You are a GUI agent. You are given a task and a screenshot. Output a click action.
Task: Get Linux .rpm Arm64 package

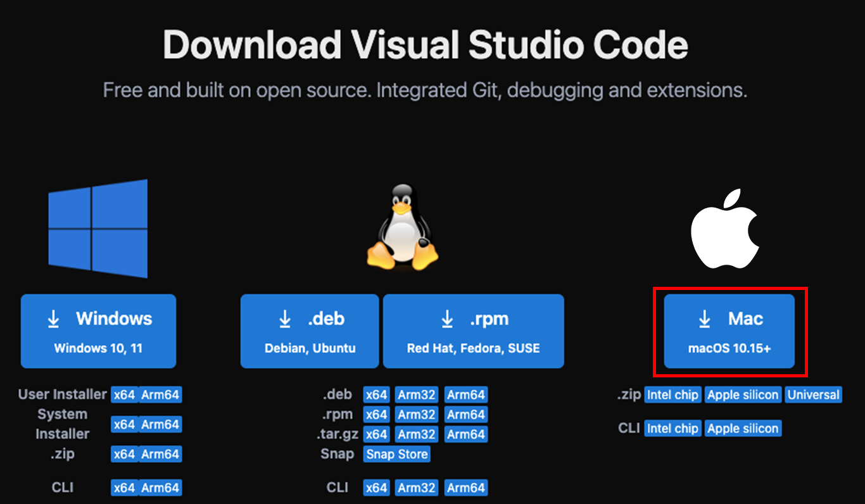point(466,415)
